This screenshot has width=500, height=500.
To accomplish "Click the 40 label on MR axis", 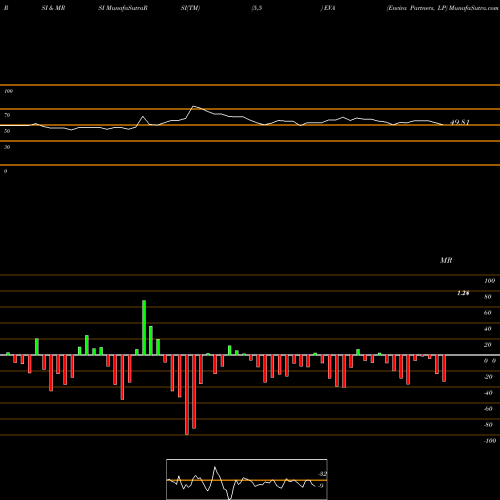I will point(488,329).
